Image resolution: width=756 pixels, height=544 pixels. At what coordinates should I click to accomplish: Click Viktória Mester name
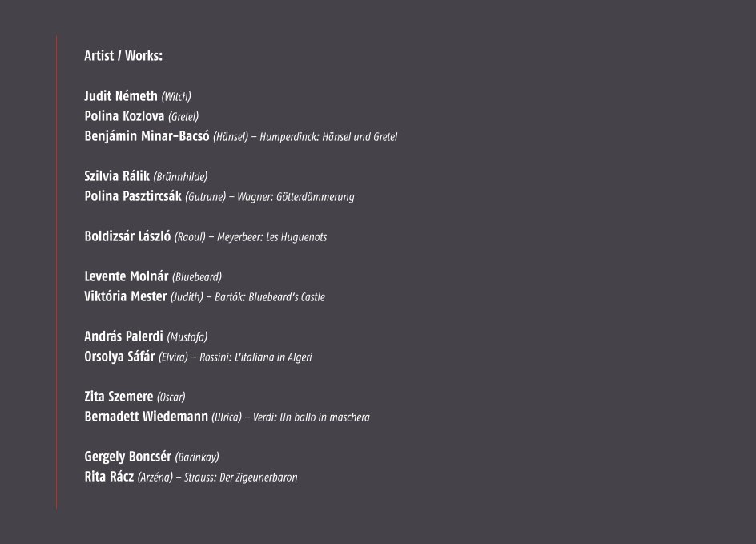[x=126, y=296]
